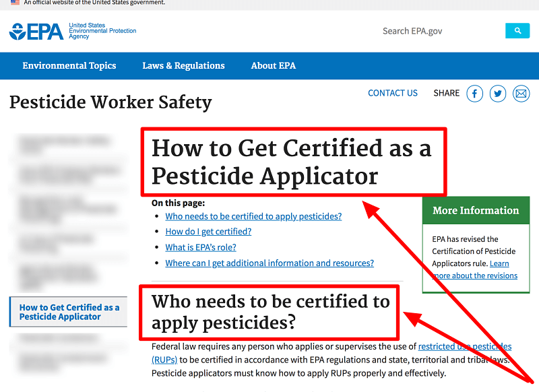The width and height of the screenshot is (539, 392).
Task: Click the CONTACT US link
Action: [x=393, y=93]
